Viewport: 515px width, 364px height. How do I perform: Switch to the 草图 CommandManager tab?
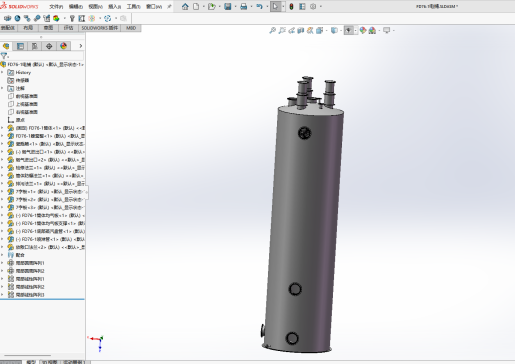[x=48, y=28]
